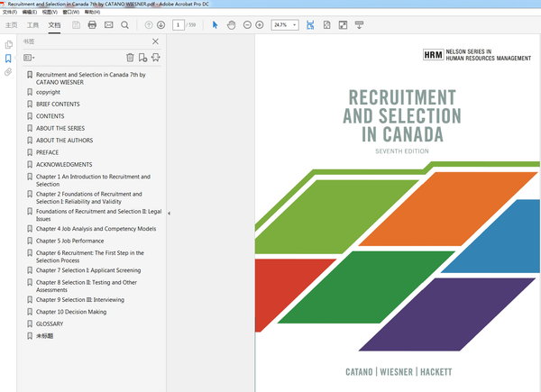Click the RECRUITMENT AND SELECTION cover title
Screen dimensions: 541x392
402,115
